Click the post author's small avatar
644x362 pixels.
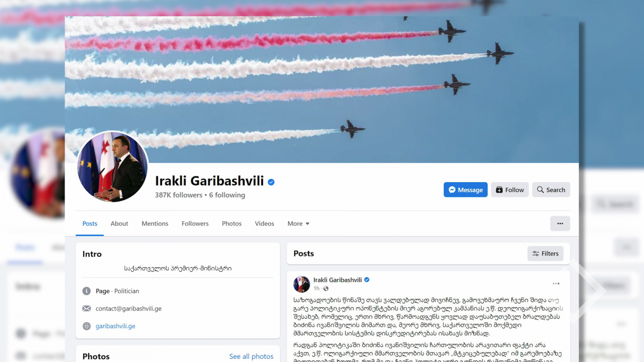tap(302, 284)
